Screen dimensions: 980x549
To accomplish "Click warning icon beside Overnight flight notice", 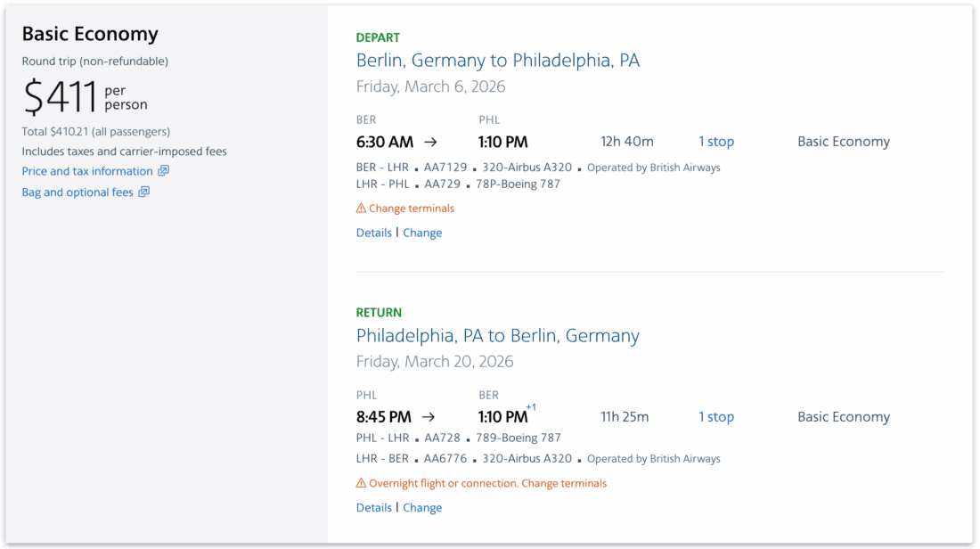I will (x=361, y=483).
